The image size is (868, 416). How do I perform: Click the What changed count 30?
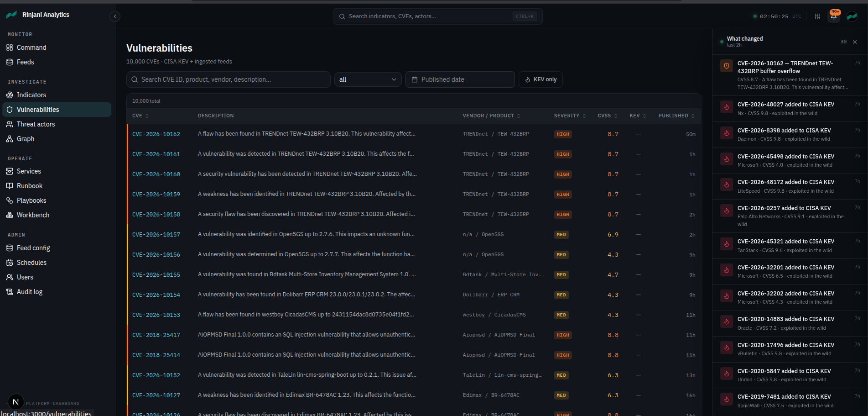tap(843, 42)
